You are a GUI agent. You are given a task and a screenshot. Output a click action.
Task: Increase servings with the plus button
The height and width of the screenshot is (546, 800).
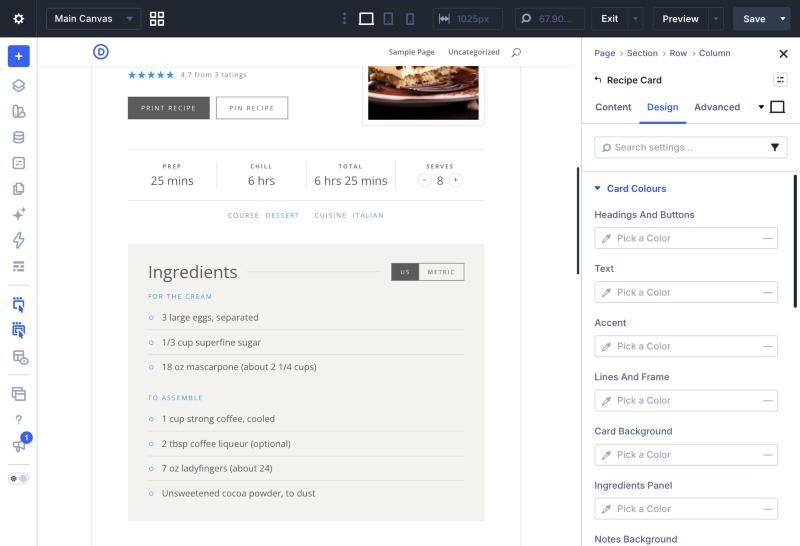tap(456, 180)
